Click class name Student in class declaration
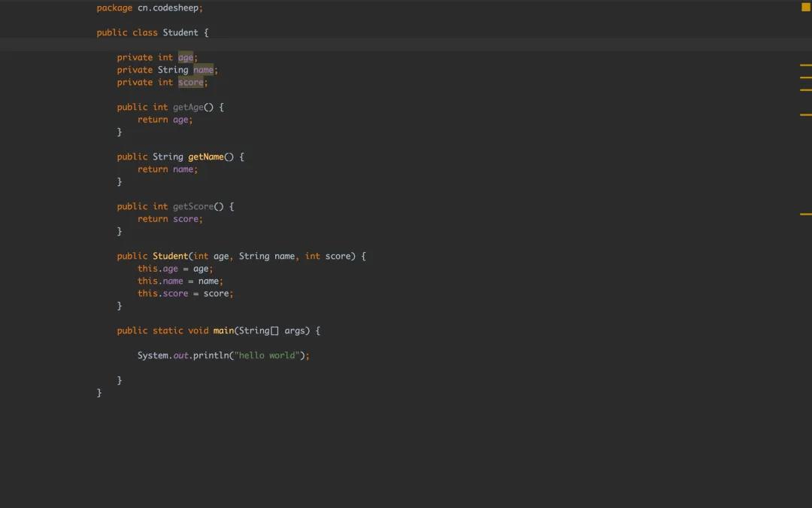Viewport: 812px width, 508px height. coord(180,32)
